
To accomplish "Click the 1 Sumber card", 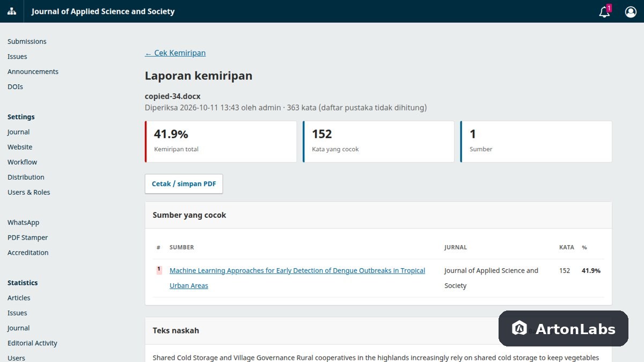I will [x=536, y=142].
